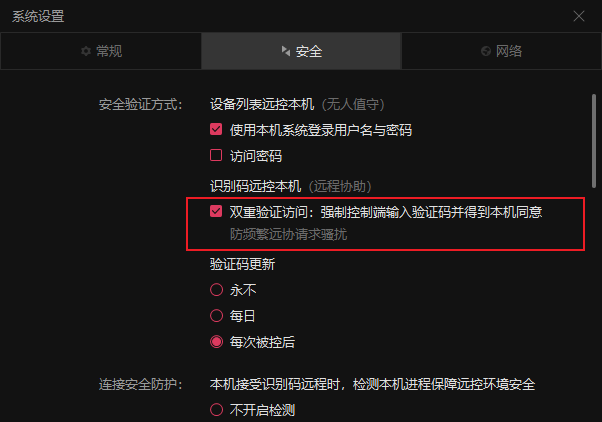Select the 安全 tab label
The height and width of the screenshot is (422, 602).
point(309,51)
